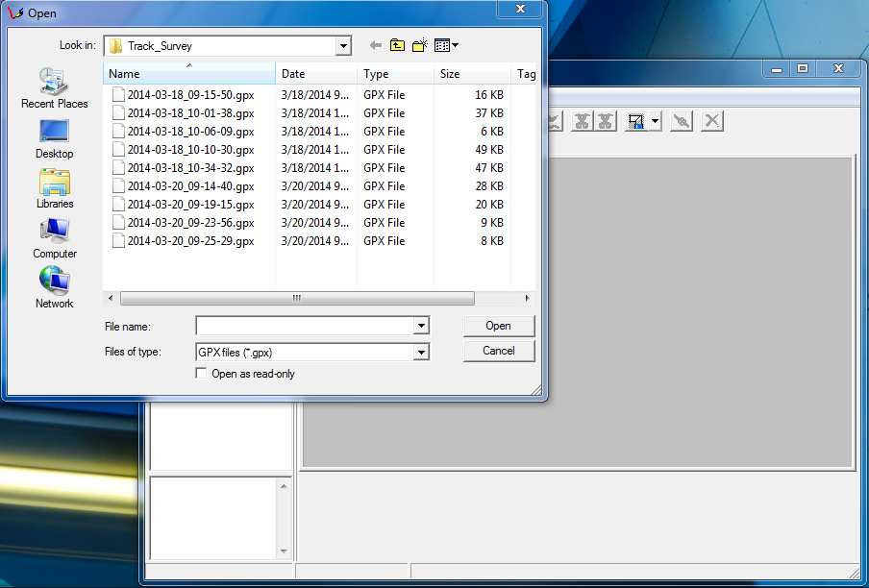
Task: Open the View Menu dropdown arrow
Action: point(455,45)
